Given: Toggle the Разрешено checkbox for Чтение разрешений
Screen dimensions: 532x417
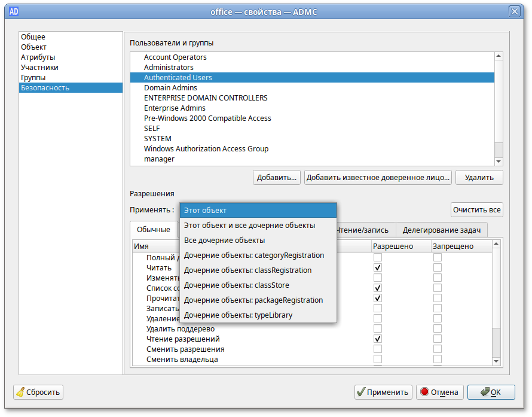Looking at the screenshot, I should click(x=378, y=339).
